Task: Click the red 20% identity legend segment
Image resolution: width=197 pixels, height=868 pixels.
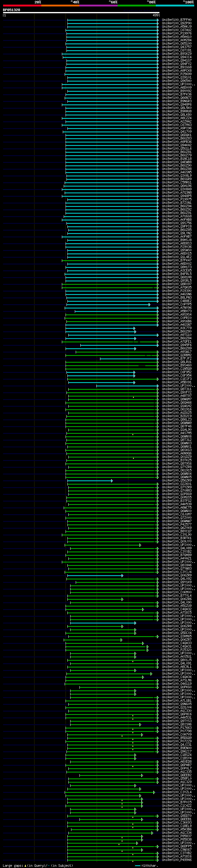Action: [22, 6]
